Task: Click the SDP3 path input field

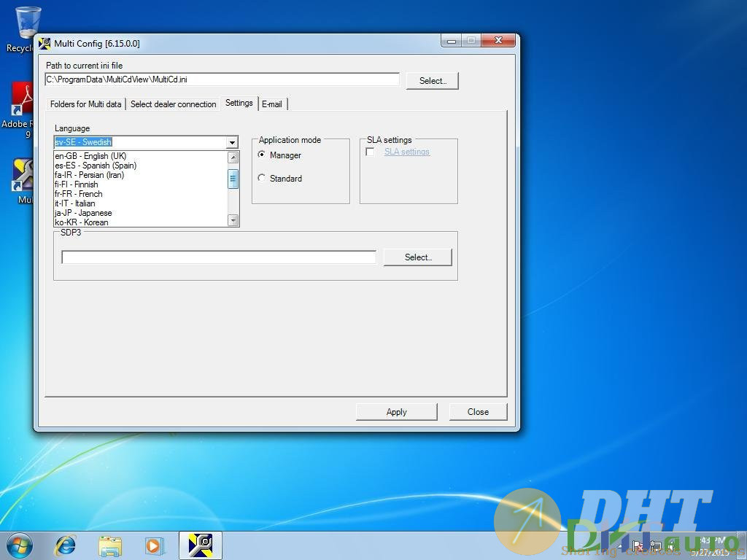Action: [x=219, y=257]
